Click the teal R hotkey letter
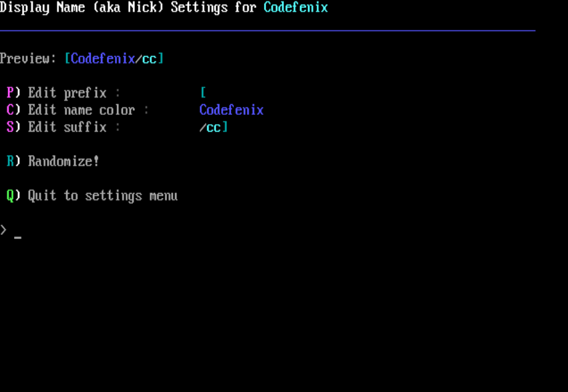This screenshot has height=392, width=568. [10, 162]
